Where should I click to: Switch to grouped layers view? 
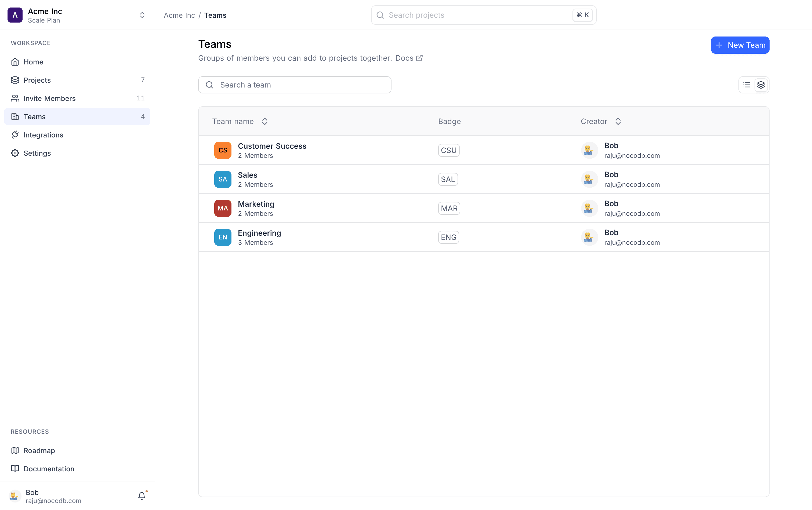coord(761,85)
